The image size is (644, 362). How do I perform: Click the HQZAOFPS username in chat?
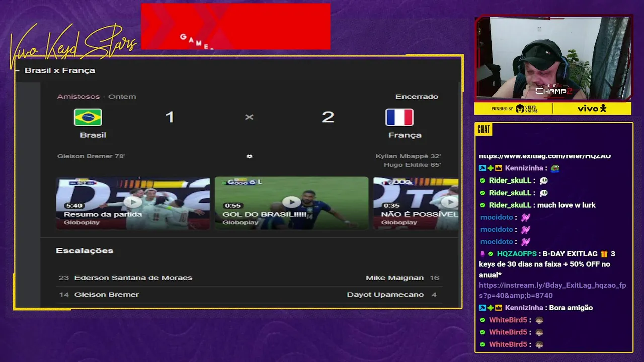tap(517, 254)
